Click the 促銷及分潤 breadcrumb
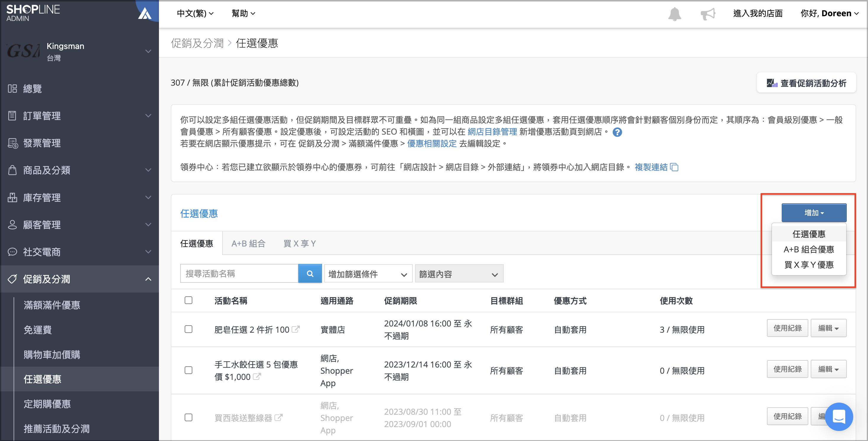The height and width of the screenshot is (441, 868). tap(197, 43)
